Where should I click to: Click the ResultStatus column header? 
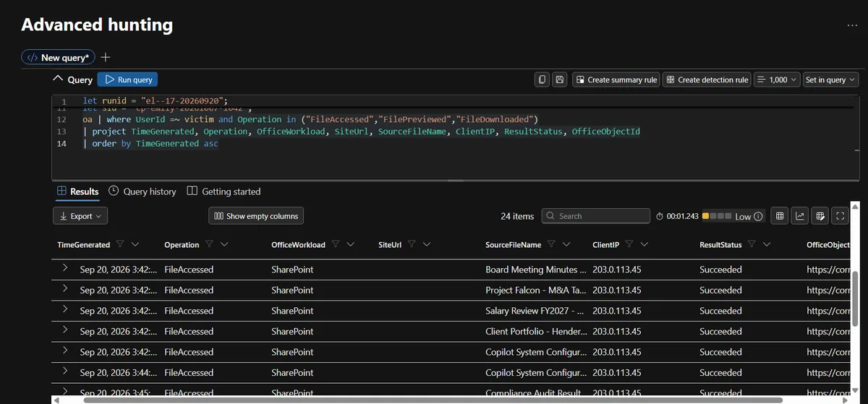720,245
